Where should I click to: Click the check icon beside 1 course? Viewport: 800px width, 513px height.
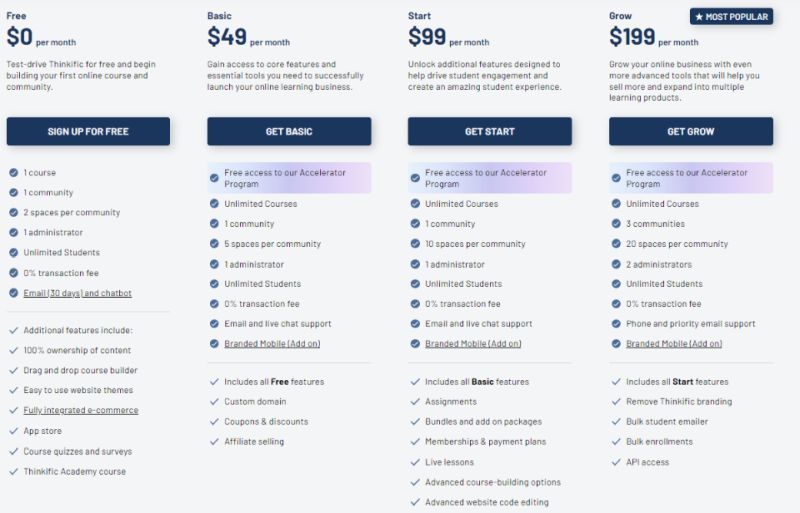[13, 173]
